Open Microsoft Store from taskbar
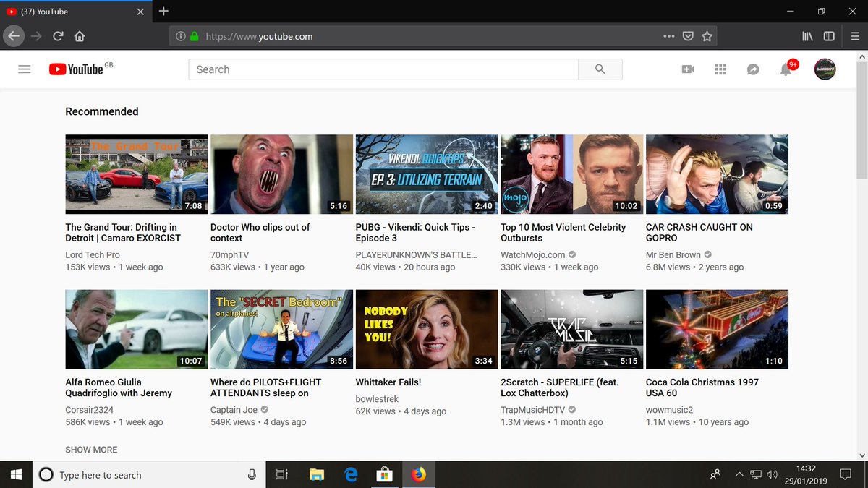The height and width of the screenshot is (488, 868). pyautogui.click(x=385, y=475)
